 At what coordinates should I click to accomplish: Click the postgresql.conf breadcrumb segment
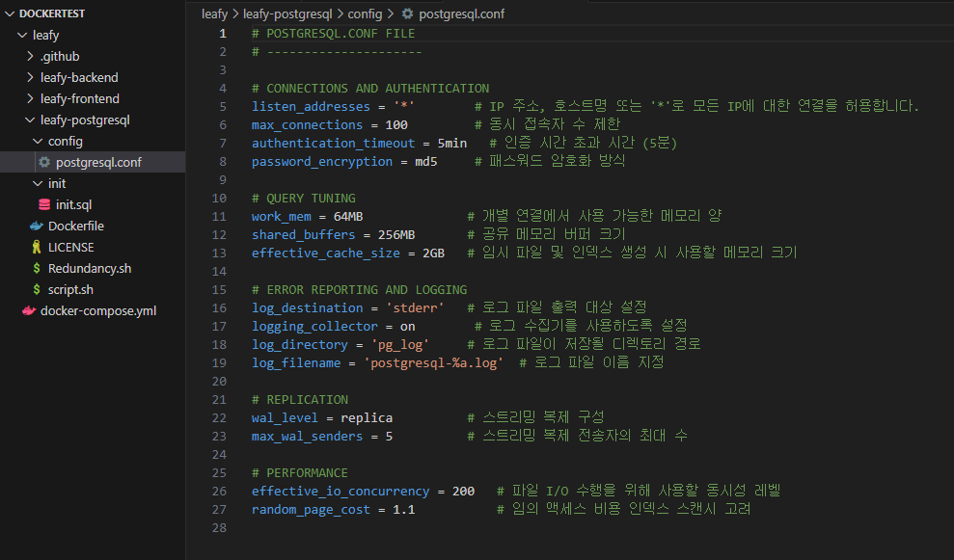[461, 14]
